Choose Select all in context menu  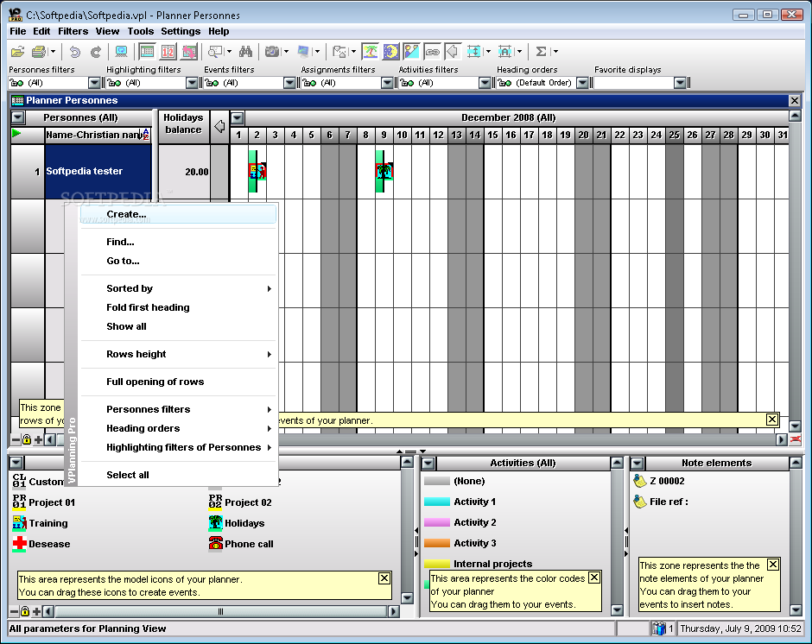pyautogui.click(x=178, y=475)
